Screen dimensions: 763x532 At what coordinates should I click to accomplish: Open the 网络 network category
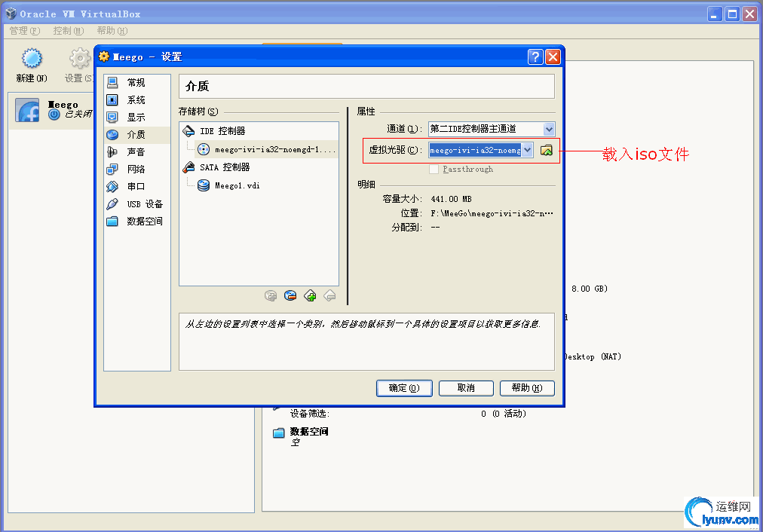(x=137, y=169)
